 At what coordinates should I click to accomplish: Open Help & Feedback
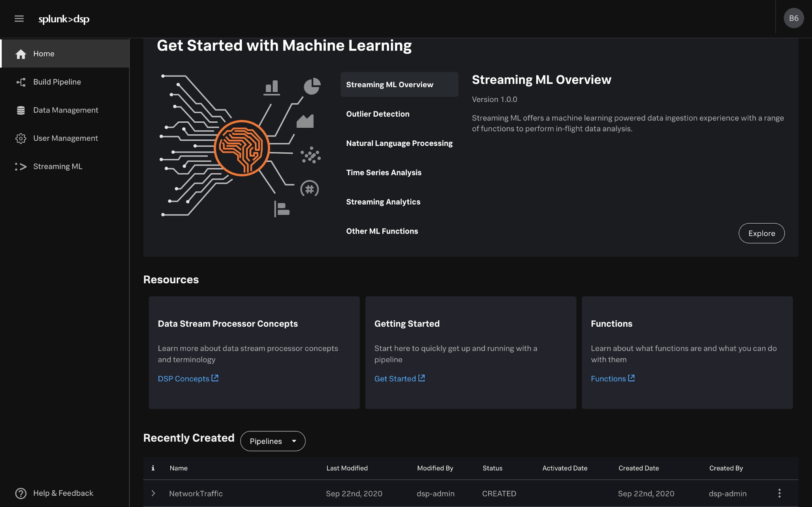point(54,493)
